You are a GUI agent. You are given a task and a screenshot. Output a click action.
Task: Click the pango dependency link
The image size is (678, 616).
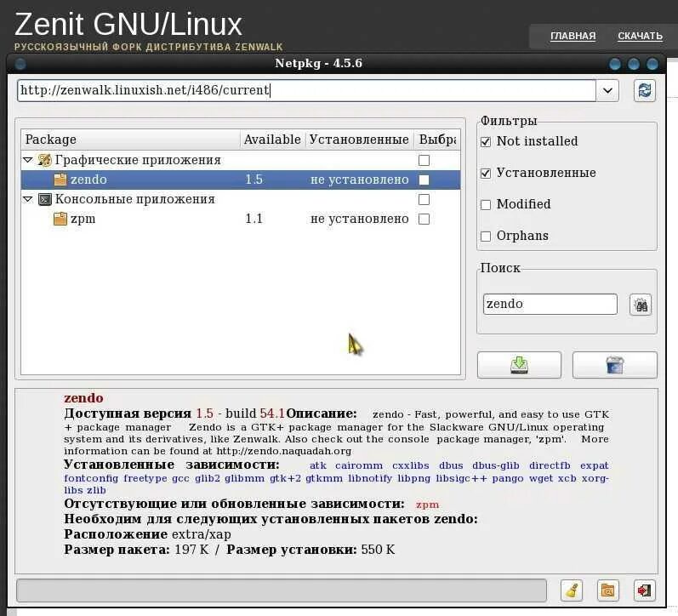(508, 478)
